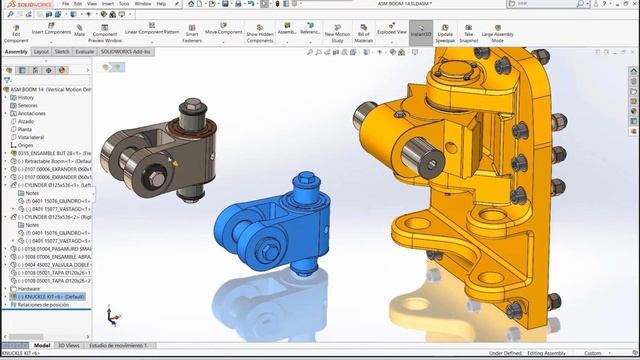The height and width of the screenshot is (360, 640).
Task: Click the Save icon
Action: [225, 4]
